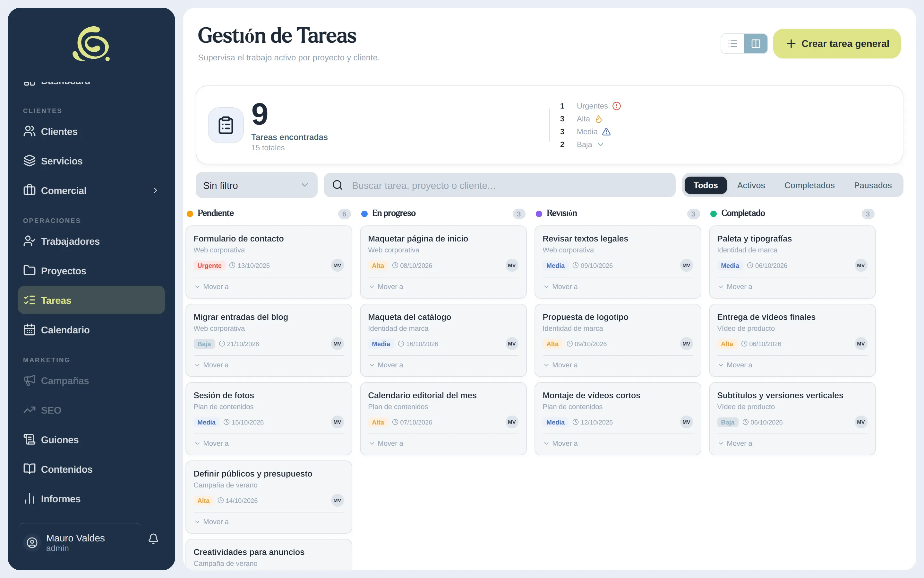Open Mover a on Entrega de vídeos finales
Screen dimensions: 924x578
[735, 365]
